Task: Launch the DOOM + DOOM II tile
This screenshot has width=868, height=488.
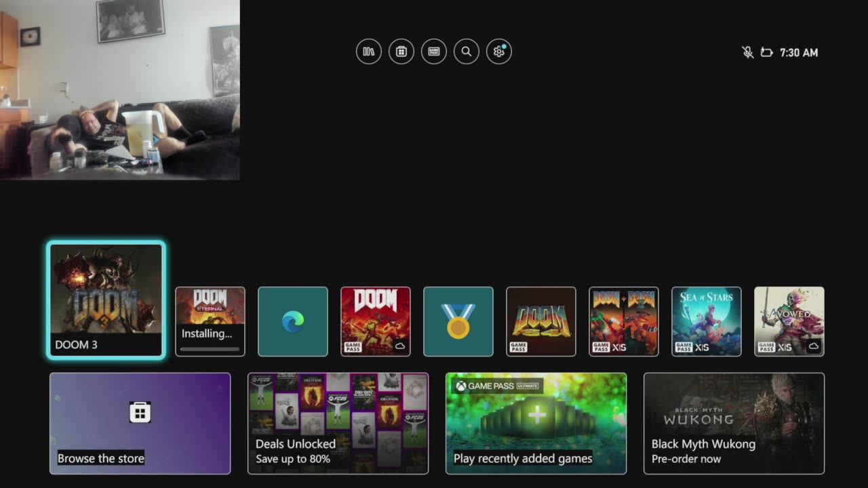Action: tap(624, 321)
